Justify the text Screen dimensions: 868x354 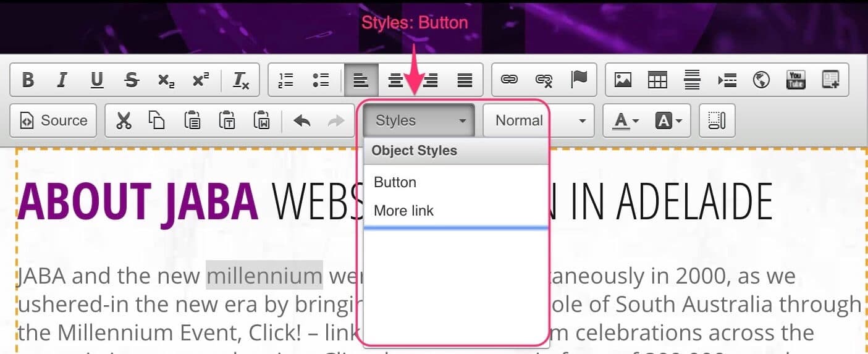465,80
